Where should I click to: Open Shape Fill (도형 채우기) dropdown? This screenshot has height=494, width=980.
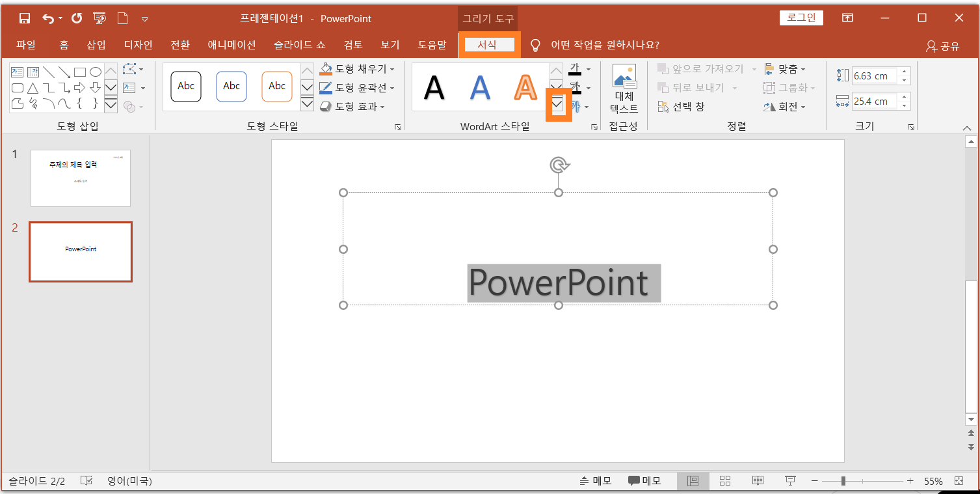coord(357,69)
